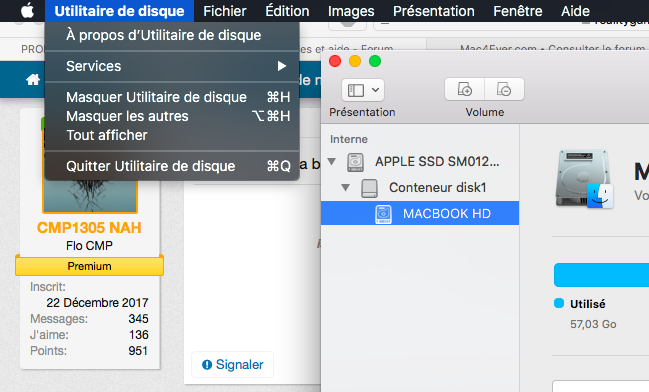
Task: Click the J'aime count 136
Action: [138, 334]
